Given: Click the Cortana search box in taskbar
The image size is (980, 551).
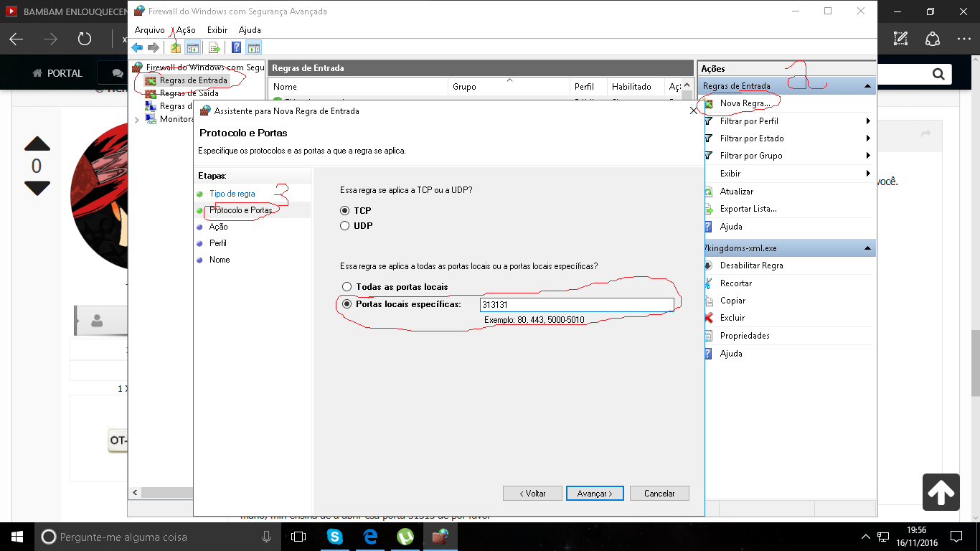Looking at the screenshot, I should [x=158, y=536].
